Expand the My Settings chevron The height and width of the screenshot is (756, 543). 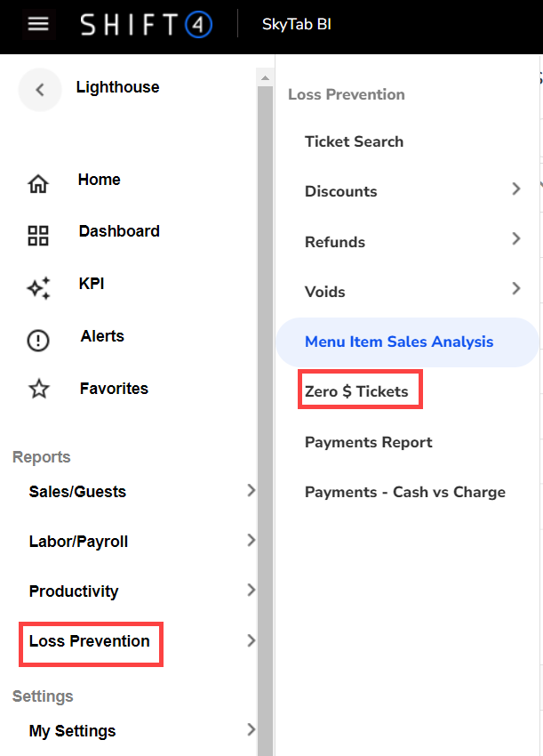pos(251,729)
